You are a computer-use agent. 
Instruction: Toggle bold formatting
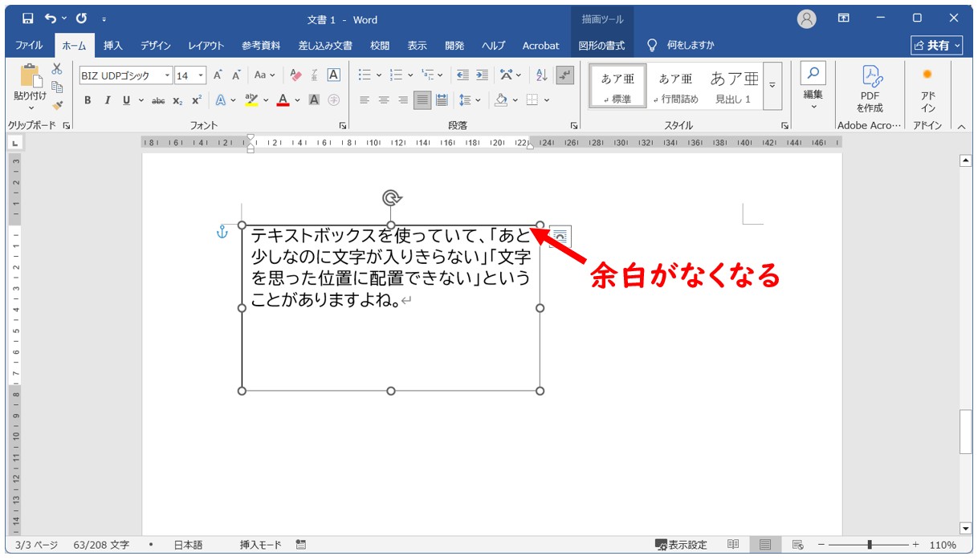87,100
